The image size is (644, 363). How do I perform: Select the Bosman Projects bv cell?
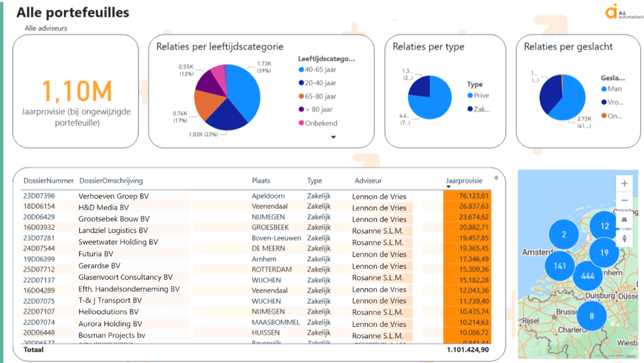(112, 335)
